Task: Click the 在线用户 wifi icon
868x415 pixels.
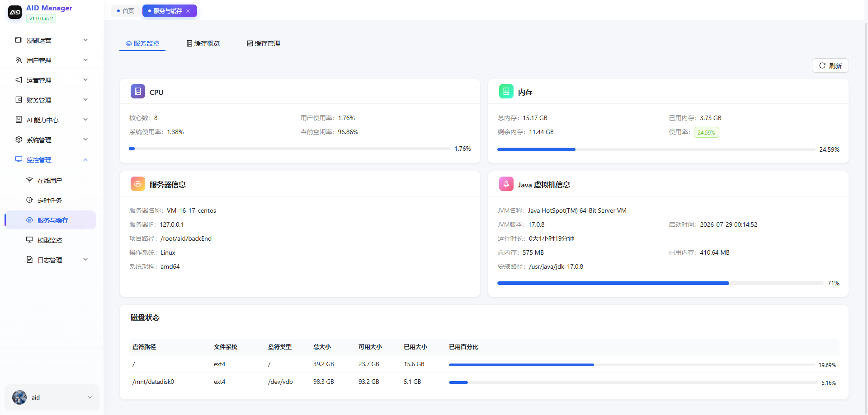Action: (x=29, y=180)
